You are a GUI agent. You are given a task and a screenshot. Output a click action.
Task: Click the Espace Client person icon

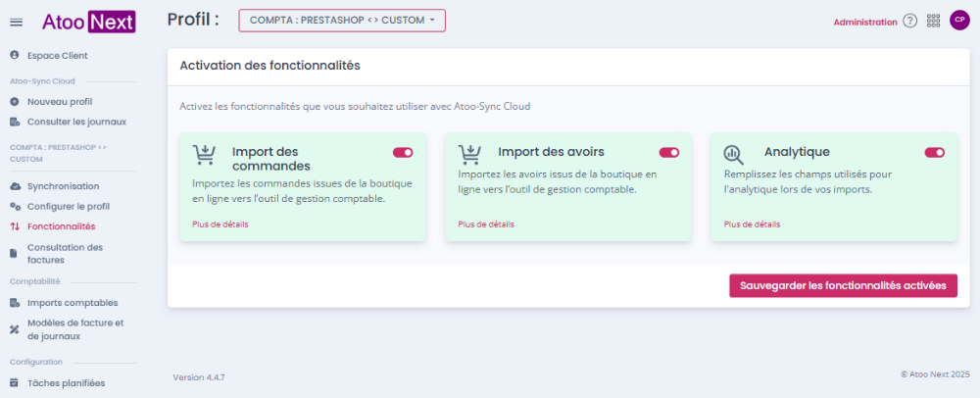point(15,55)
